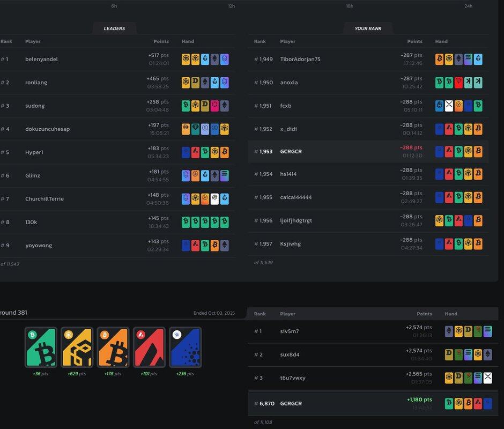Screen dimensions: 504x429
Task: Open top-ranked player siv5m7 in round results
Action: 290,331
